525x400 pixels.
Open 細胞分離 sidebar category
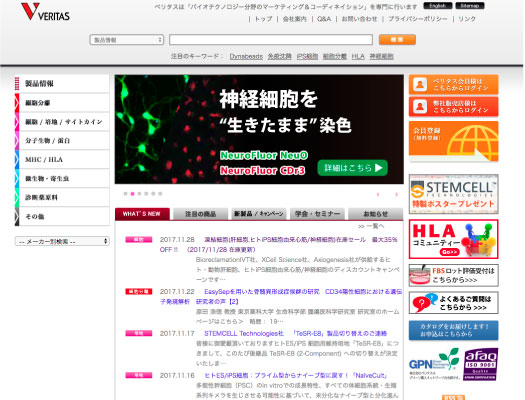pos(62,103)
